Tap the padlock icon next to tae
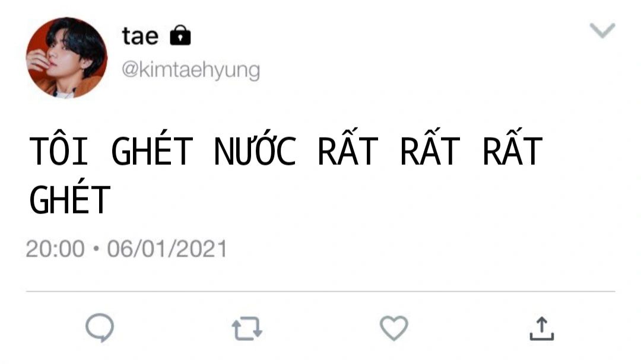This screenshot has width=641, height=364. (x=180, y=35)
